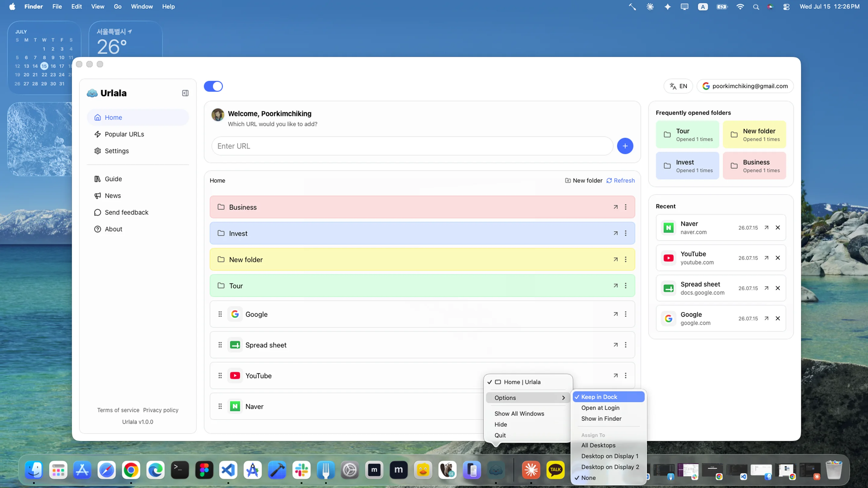This screenshot has width=868, height=488.
Task: Remove Google from Recent list
Action: click(778, 319)
